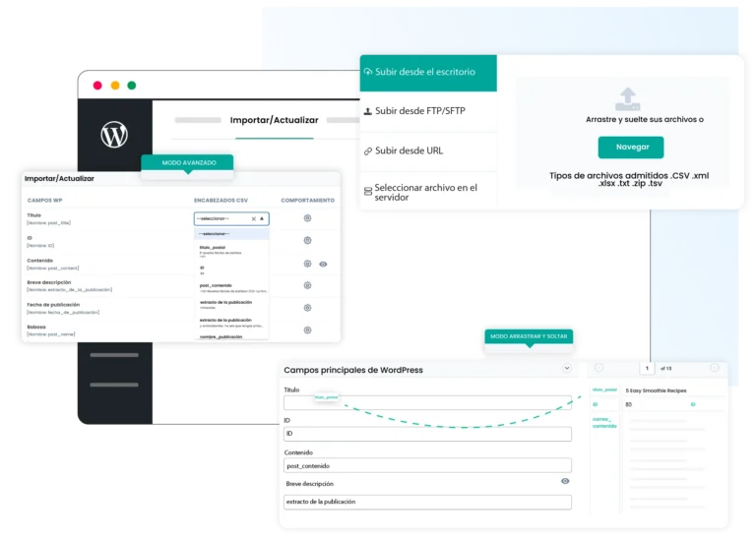Click the green ID tag in the preview panel
The image size is (756, 539).
click(595, 404)
